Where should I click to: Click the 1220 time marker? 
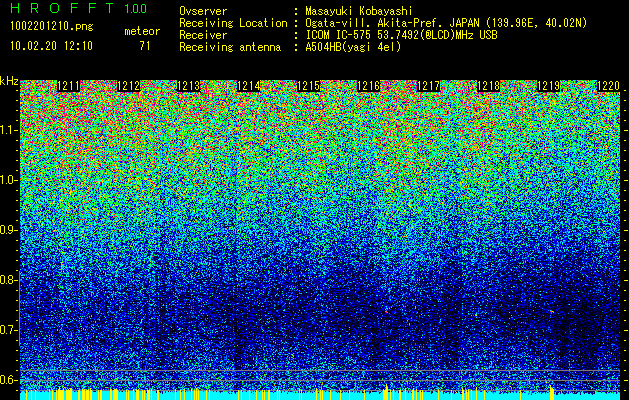pyautogui.click(x=609, y=86)
